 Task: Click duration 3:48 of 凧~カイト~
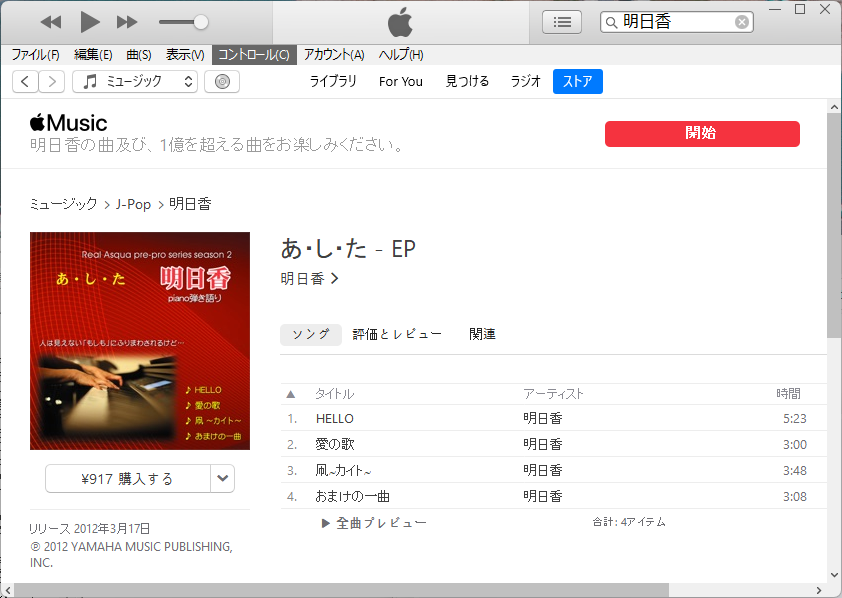(x=794, y=471)
